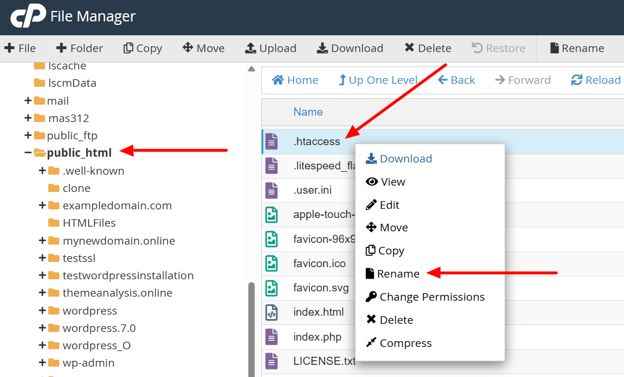Navigate Up One Level
The height and width of the screenshot is (377, 624).
coord(378,80)
